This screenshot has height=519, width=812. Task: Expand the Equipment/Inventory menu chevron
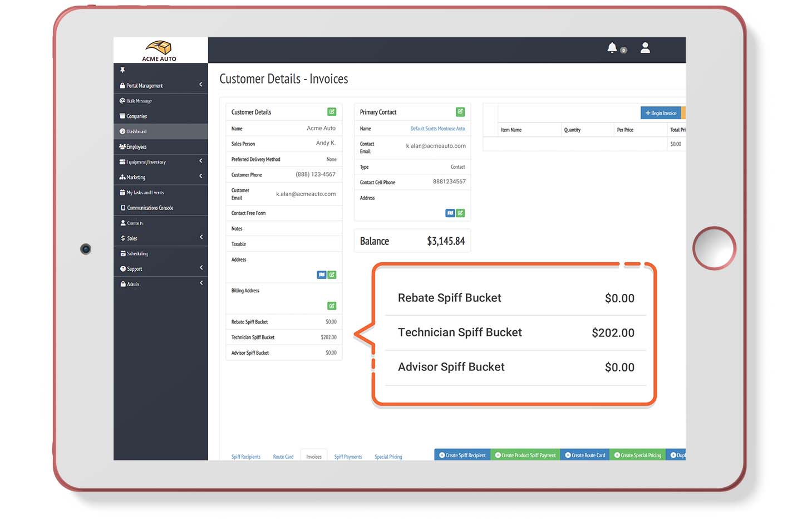[x=201, y=161]
